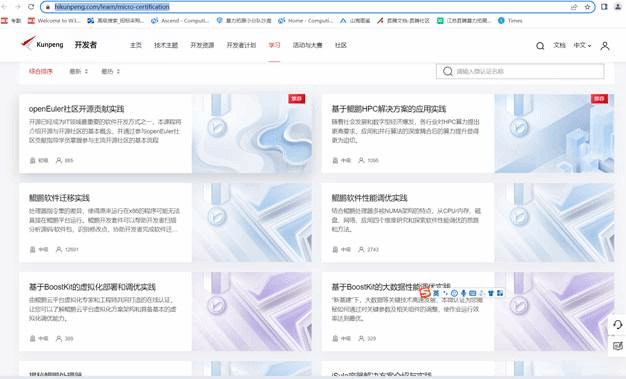Image resolution: width=626 pixels, height=379 pixels.
Task: Click the browser address bar URL
Action: click(x=112, y=7)
